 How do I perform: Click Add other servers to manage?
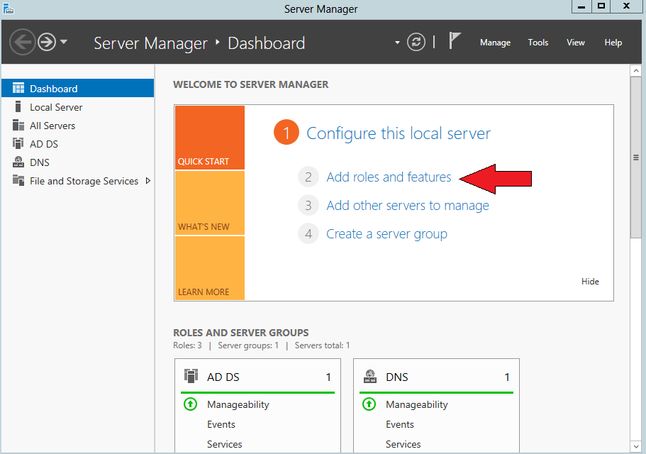[407, 205]
